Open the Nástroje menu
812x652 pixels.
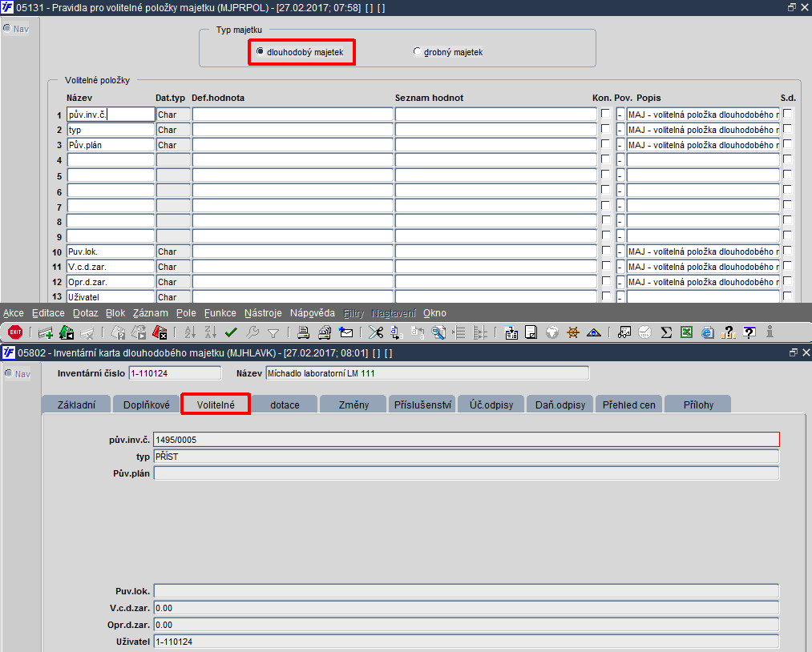[x=263, y=313]
